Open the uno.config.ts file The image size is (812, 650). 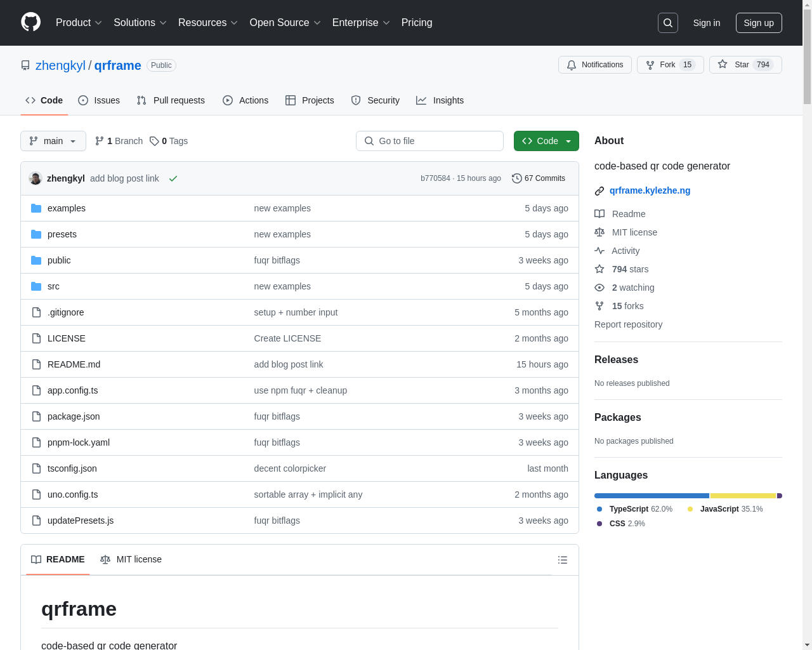72,494
